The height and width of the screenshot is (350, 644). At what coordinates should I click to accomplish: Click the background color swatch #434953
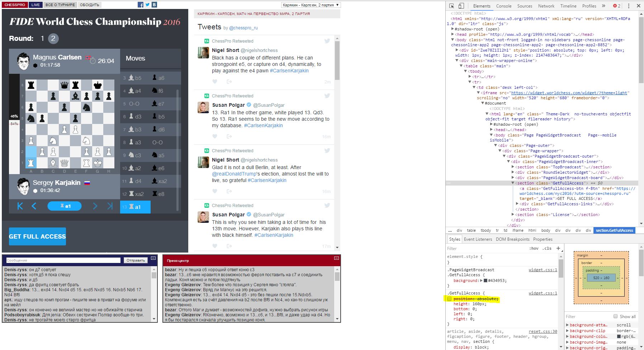pyautogui.click(x=485, y=281)
